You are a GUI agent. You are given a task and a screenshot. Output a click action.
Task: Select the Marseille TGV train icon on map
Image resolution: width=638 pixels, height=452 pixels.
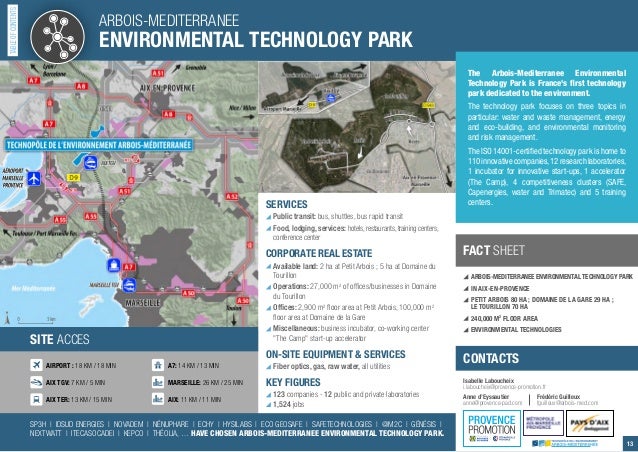(129, 285)
